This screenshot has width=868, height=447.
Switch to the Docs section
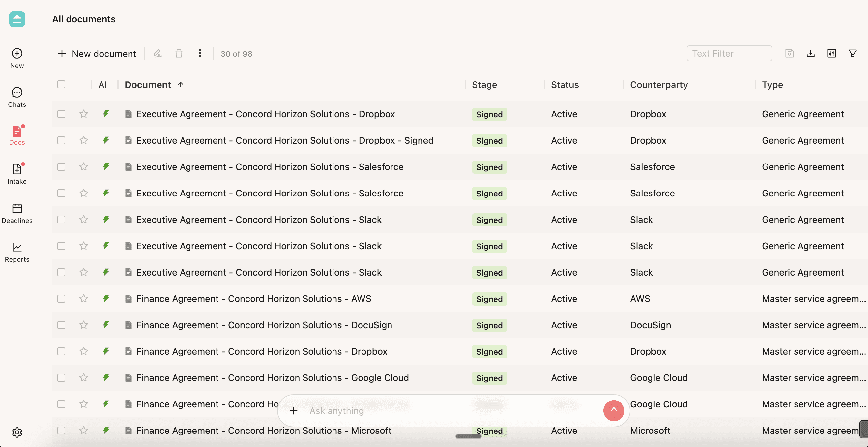[x=17, y=135]
